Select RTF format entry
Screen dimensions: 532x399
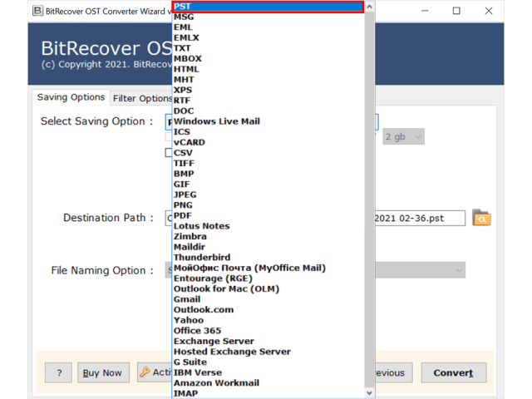pos(268,101)
